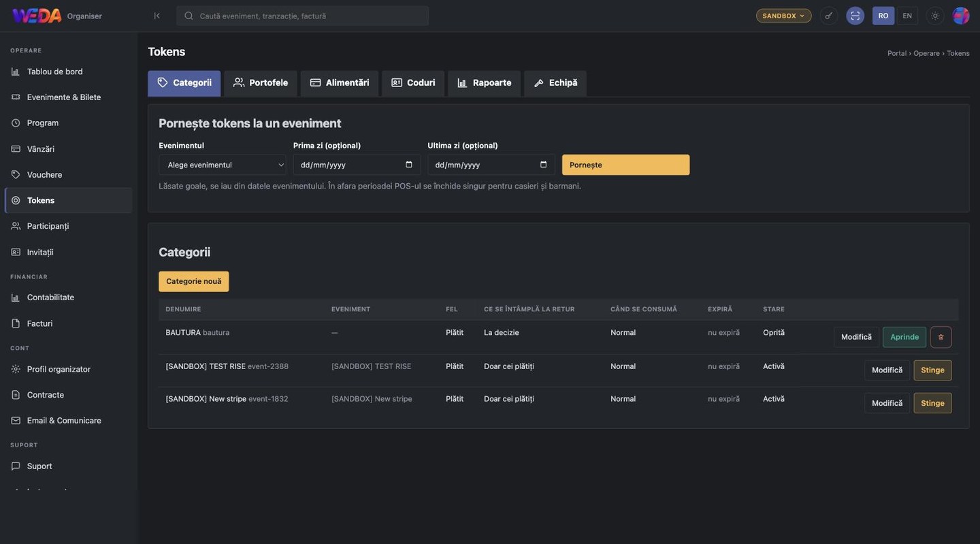Focus the search events and transactions field
This screenshot has height=544, width=980.
pos(303,16)
